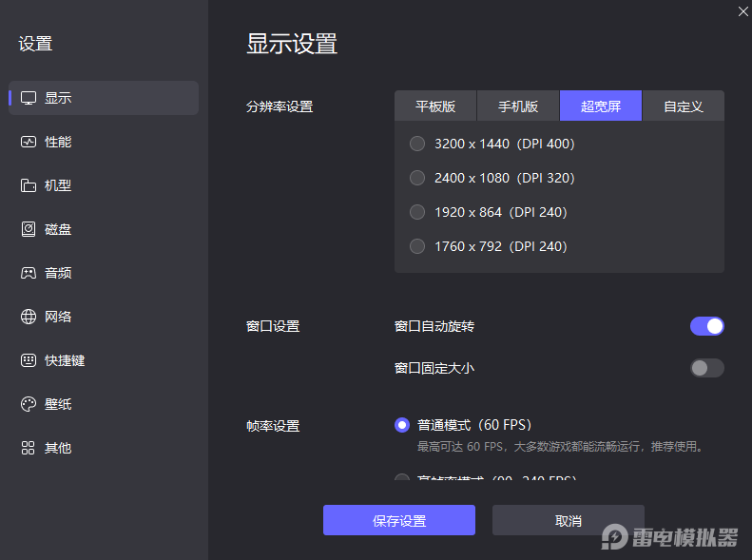Disable the 窗口自动旋转 toggle

(707, 326)
